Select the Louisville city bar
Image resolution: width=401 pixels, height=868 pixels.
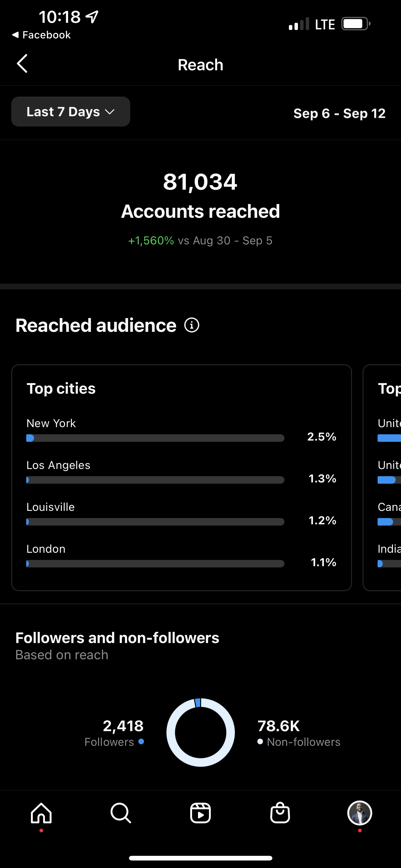click(x=155, y=521)
